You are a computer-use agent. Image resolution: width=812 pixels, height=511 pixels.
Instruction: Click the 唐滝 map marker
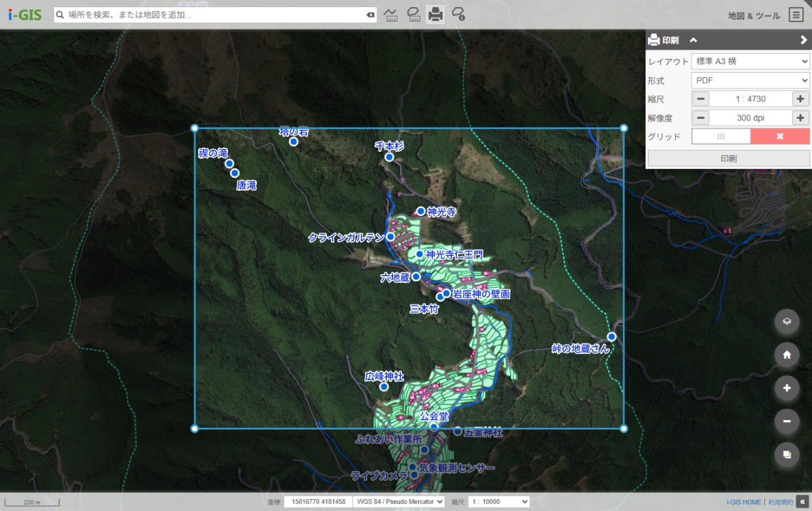235,173
